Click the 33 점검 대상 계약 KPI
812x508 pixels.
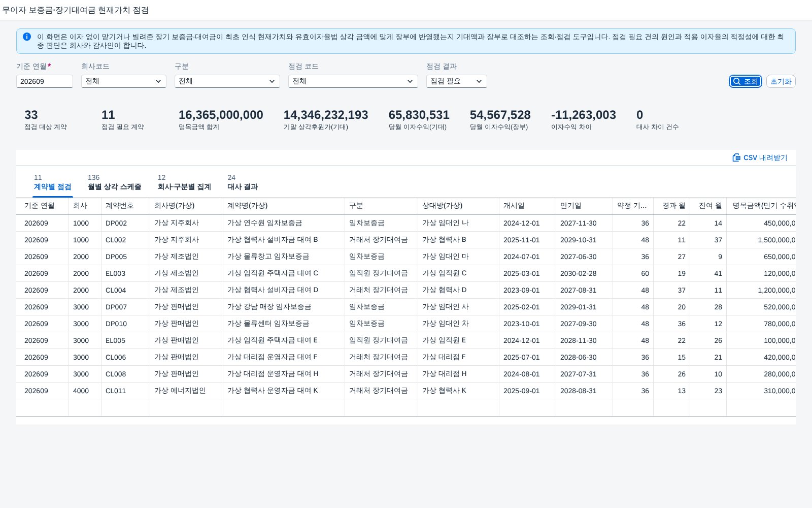tap(46, 119)
